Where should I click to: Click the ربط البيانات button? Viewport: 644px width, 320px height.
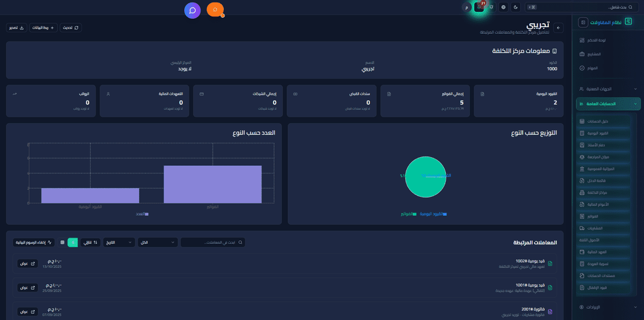click(x=43, y=28)
